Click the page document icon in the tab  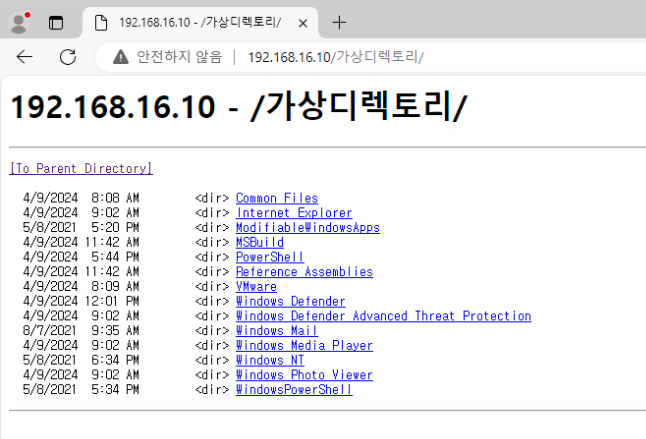pyautogui.click(x=101, y=23)
